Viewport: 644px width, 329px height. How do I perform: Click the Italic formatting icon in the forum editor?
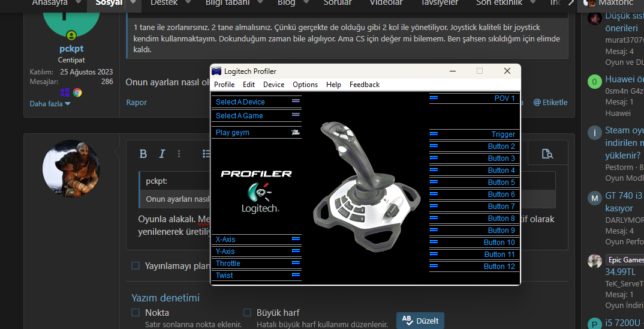pos(162,154)
